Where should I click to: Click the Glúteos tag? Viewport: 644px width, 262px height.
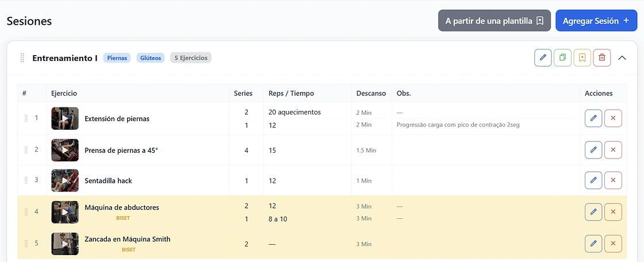[150, 58]
